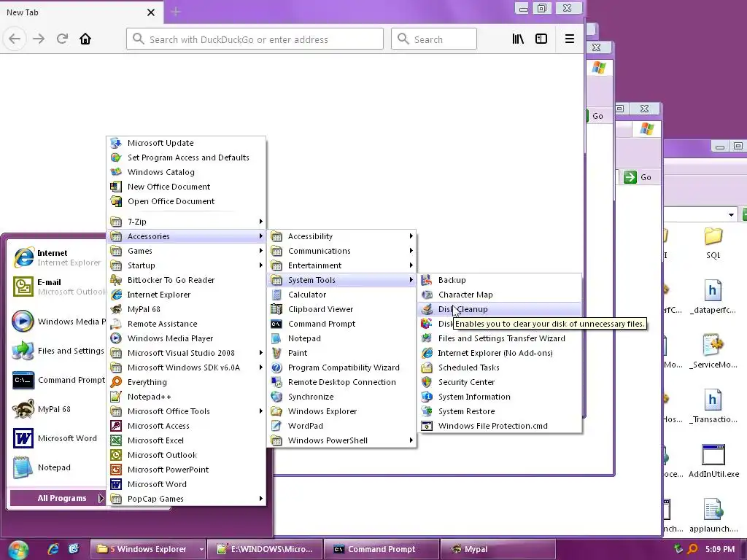Open the SQL folder in Explorer window
The image size is (747, 560).
point(713,244)
